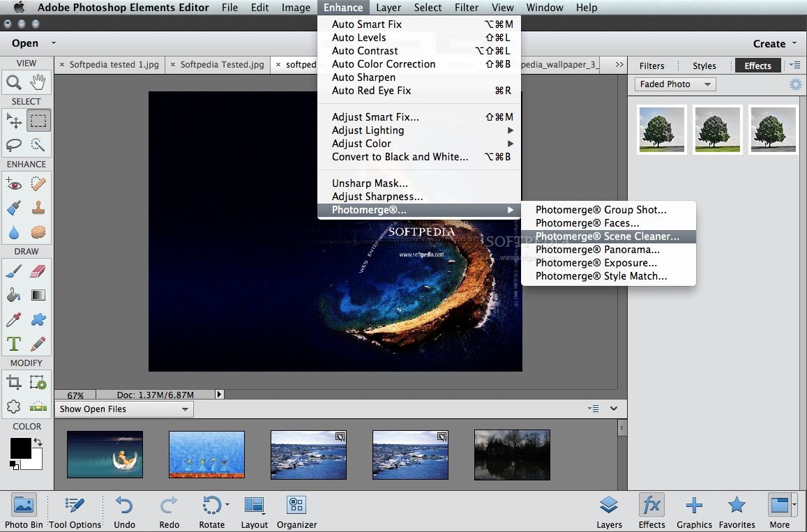Select the Blur water-drop tool
The height and width of the screenshot is (532, 807).
[x=14, y=232]
